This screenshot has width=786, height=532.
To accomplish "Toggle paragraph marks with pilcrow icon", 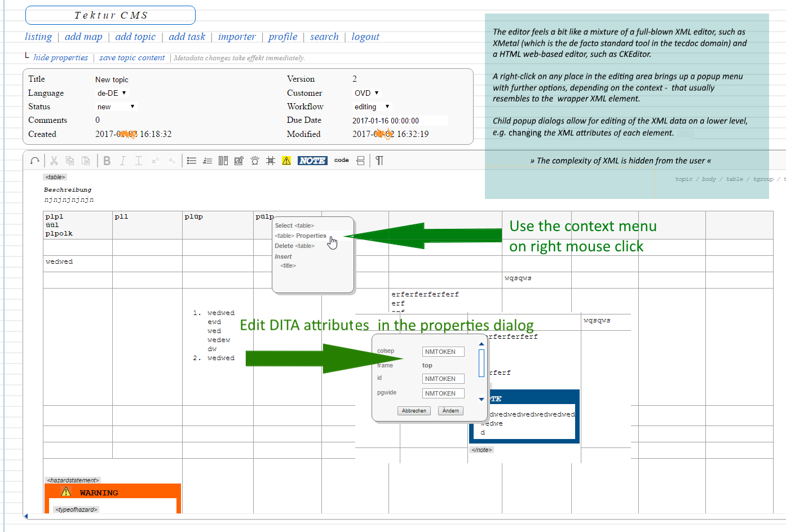I will (x=379, y=161).
